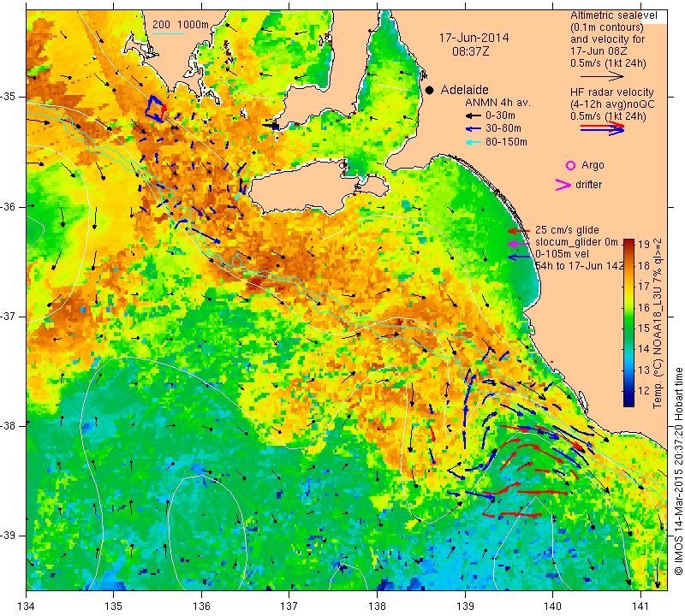Click the longitude axis label 139
The width and height of the screenshot is (685, 616).
pyautogui.click(x=465, y=607)
